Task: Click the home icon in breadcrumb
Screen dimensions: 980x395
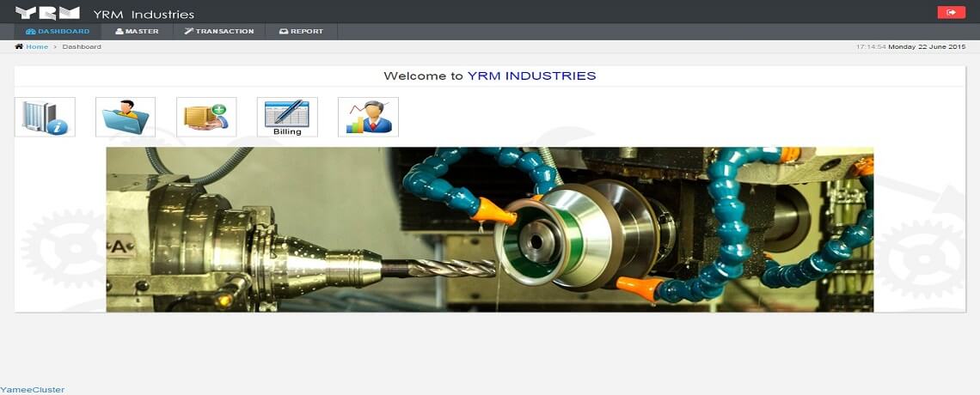Action: (19, 46)
